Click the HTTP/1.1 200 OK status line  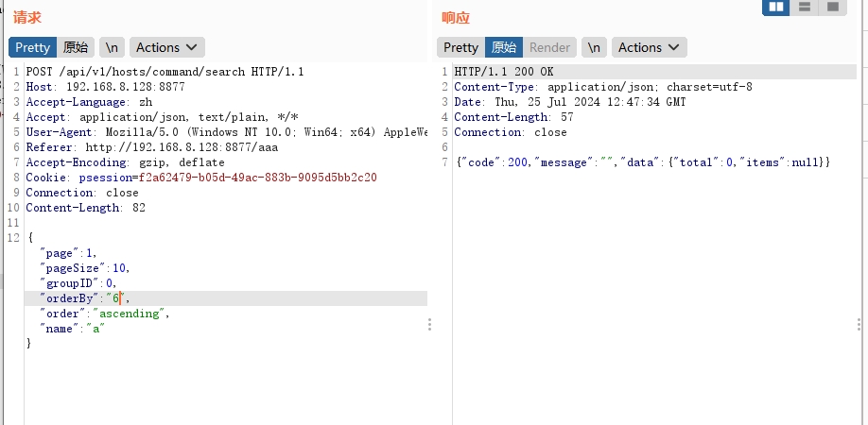(504, 72)
